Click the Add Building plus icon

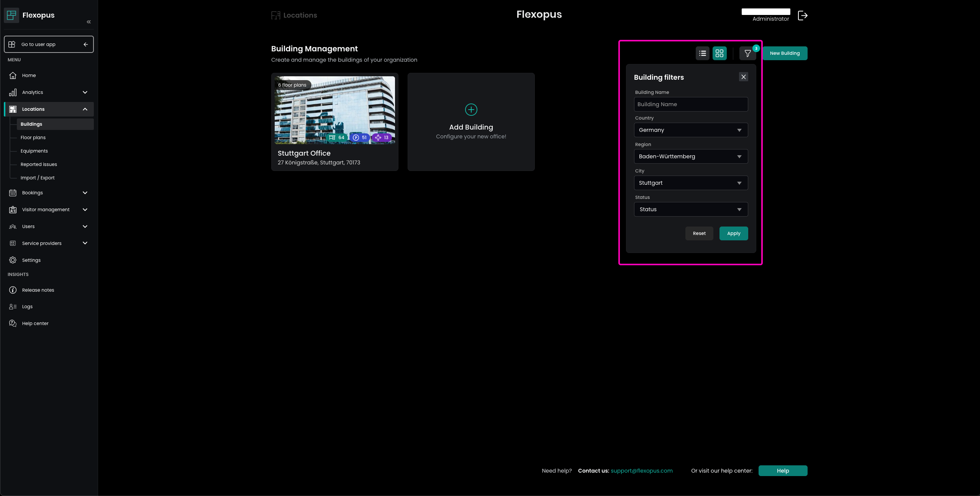(471, 110)
